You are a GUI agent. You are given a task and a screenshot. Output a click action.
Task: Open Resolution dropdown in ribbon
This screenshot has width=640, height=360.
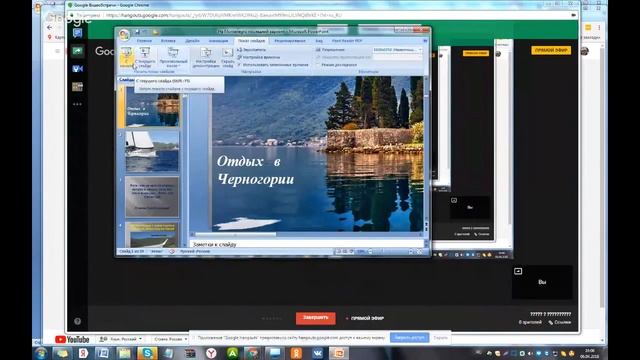point(397,50)
